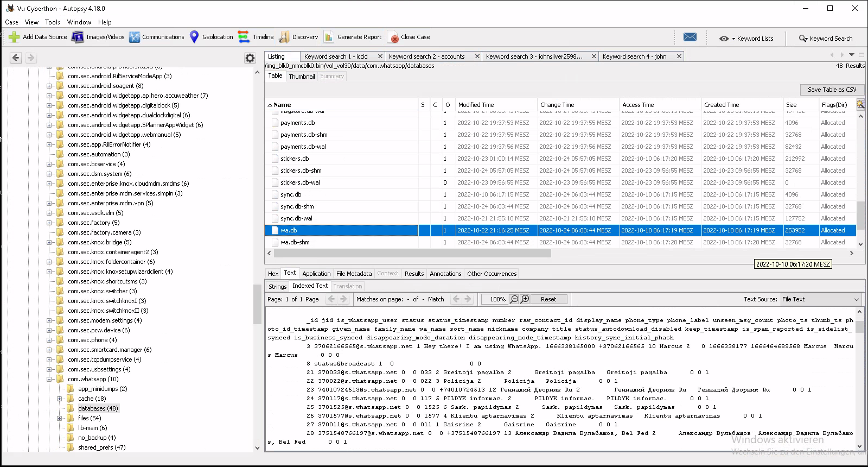Click the Close Case icon
Viewport: 868px width, 467px height.
[x=393, y=37]
